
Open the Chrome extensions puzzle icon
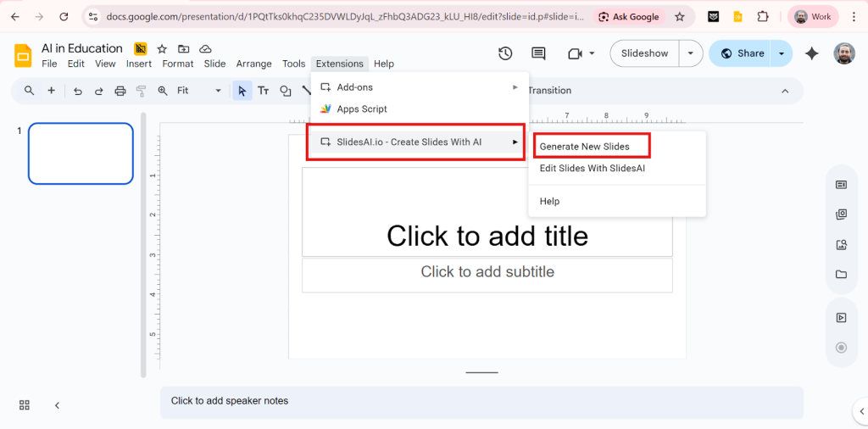[x=763, y=17]
